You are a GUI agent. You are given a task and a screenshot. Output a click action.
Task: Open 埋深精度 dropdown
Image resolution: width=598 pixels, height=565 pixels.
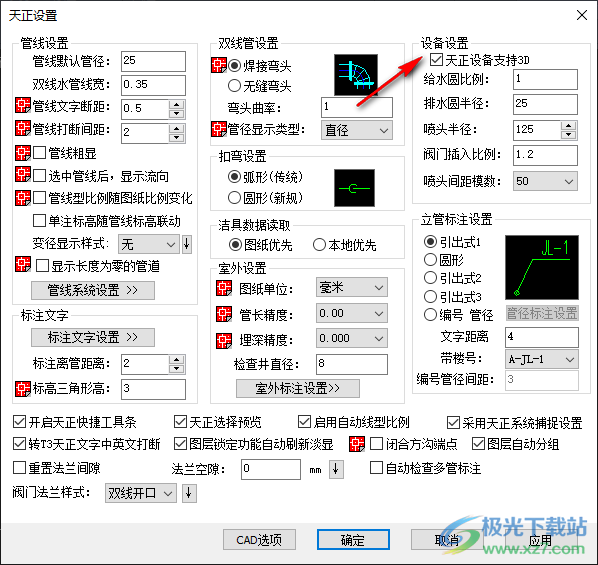coord(352,338)
